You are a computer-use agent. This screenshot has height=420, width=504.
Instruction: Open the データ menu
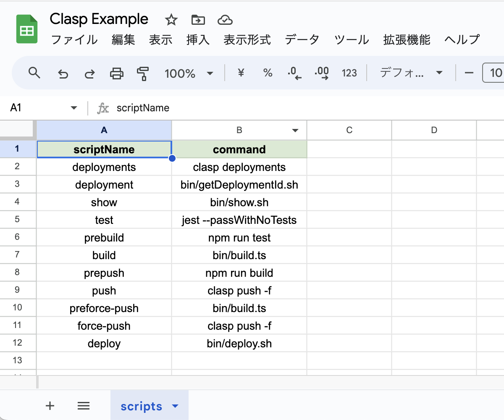coord(302,40)
